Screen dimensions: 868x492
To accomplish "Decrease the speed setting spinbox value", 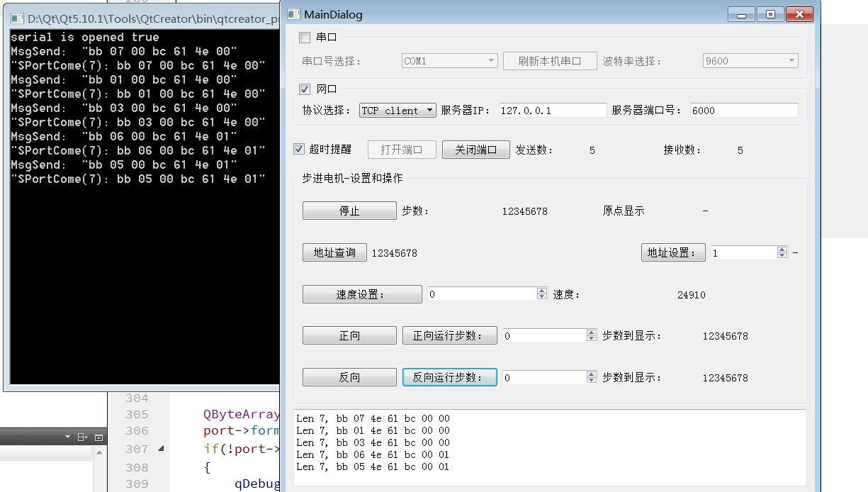I will (x=542, y=298).
